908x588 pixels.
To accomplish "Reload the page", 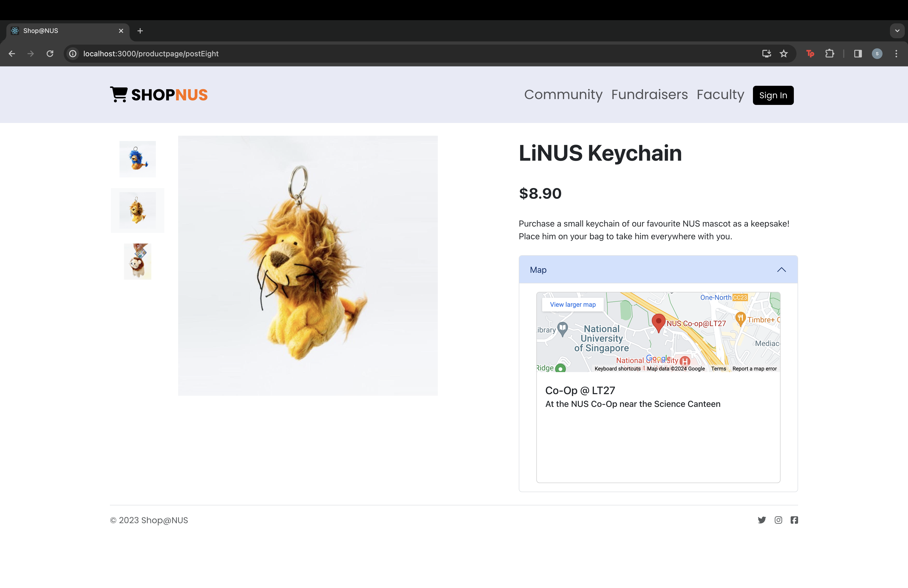I will (50, 54).
